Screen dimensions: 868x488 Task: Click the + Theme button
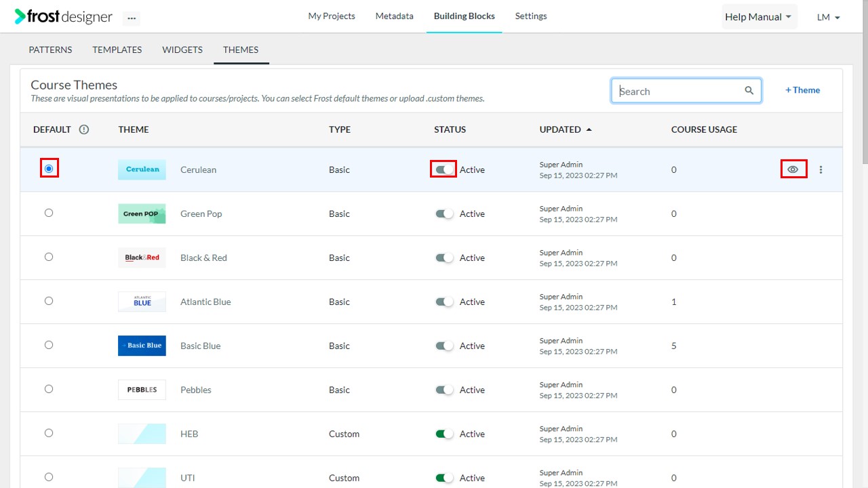coord(803,90)
